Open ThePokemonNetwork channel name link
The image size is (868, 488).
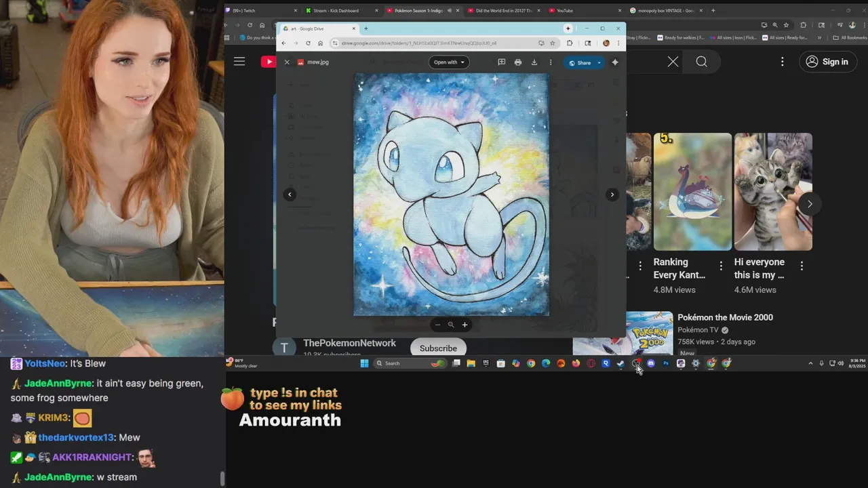coord(349,344)
